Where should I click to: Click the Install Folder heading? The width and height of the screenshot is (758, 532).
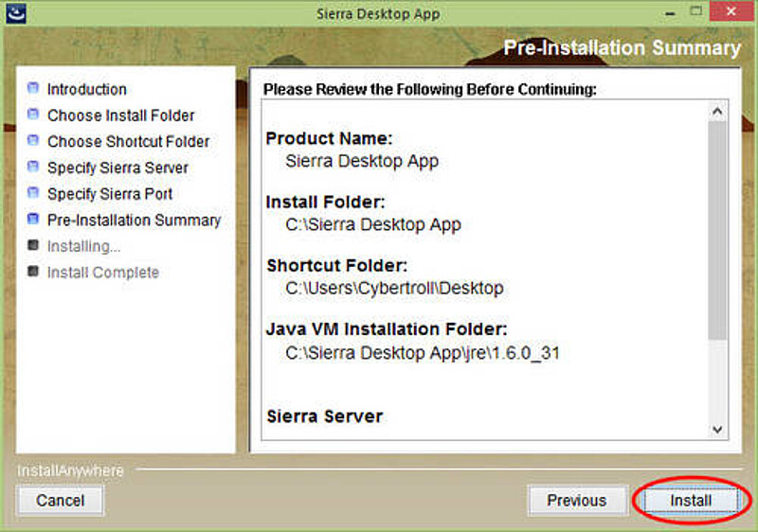(325, 202)
